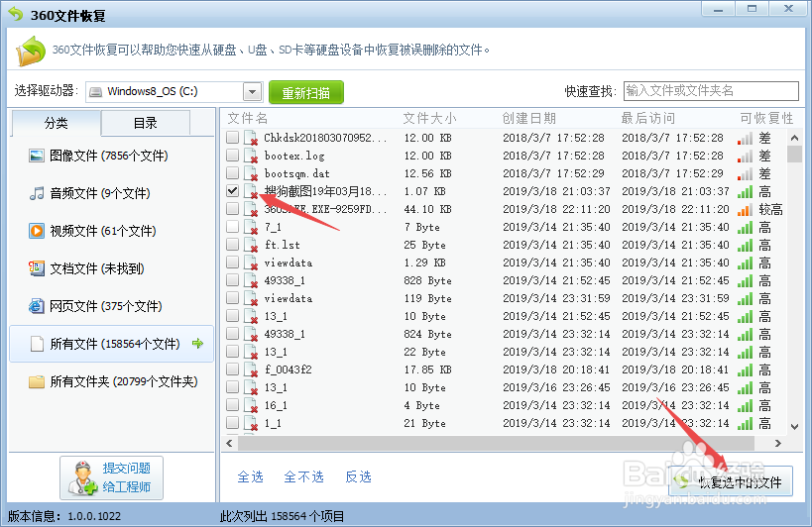Click the 恢复选中的文件 recover button
Screen dimensions: 812x527
tap(731, 481)
